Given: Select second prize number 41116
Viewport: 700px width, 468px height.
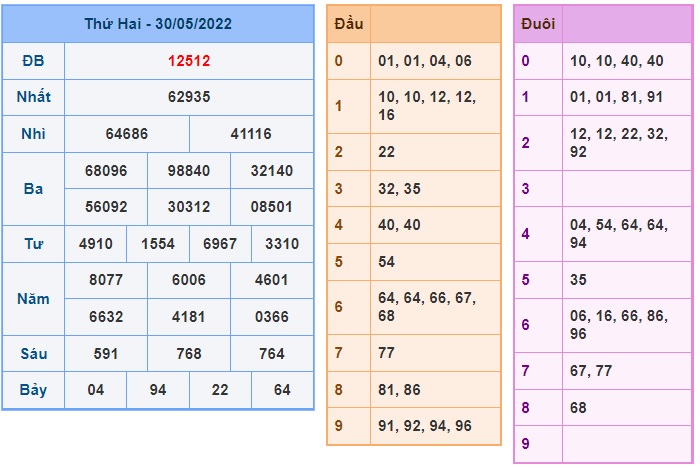Looking at the screenshot, I should point(251,134).
